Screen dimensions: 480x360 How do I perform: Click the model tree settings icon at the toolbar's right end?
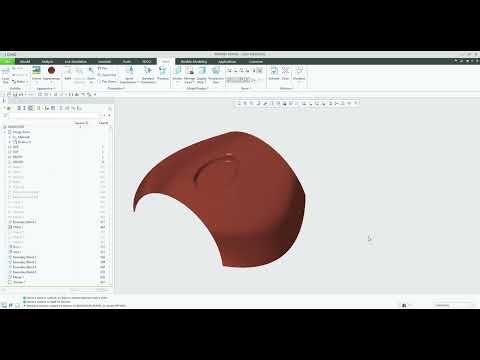tap(110, 108)
